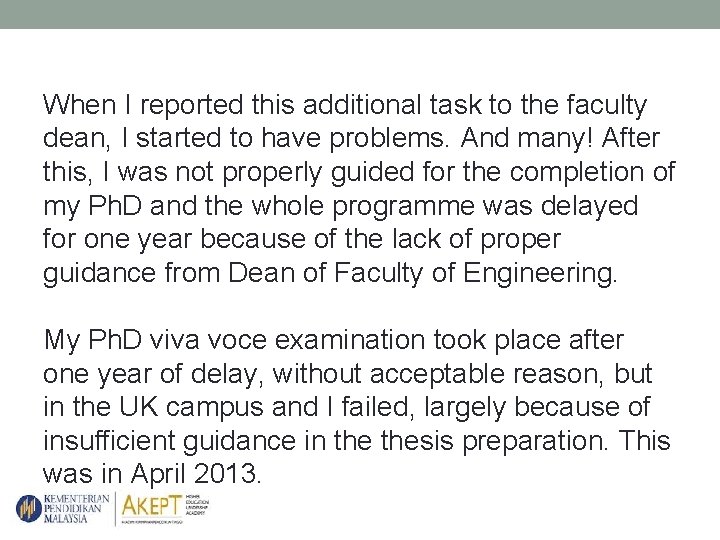
Task: Click the grey header bar at top
Action: [x=360, y=14]
